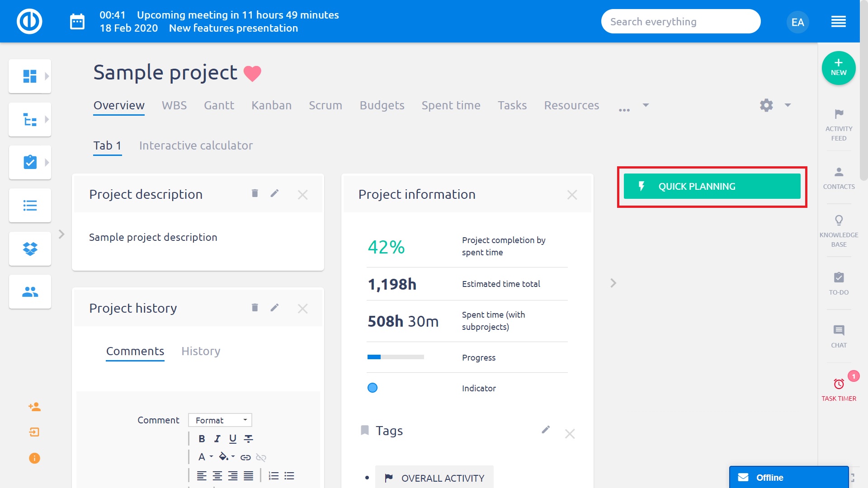Insert link in comment editor
The height and width of the screenshot is (488, 868).
[x=245, y=457]
